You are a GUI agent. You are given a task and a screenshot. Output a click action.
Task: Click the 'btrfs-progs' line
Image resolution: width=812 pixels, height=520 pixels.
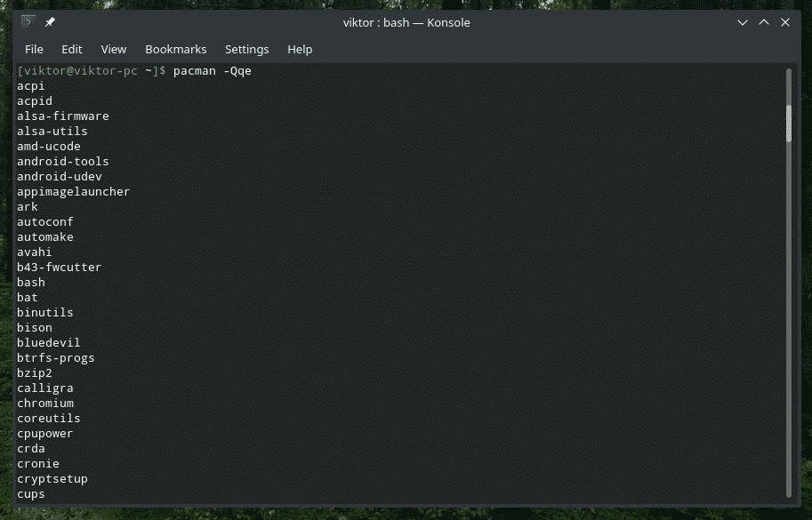[55, 358]
